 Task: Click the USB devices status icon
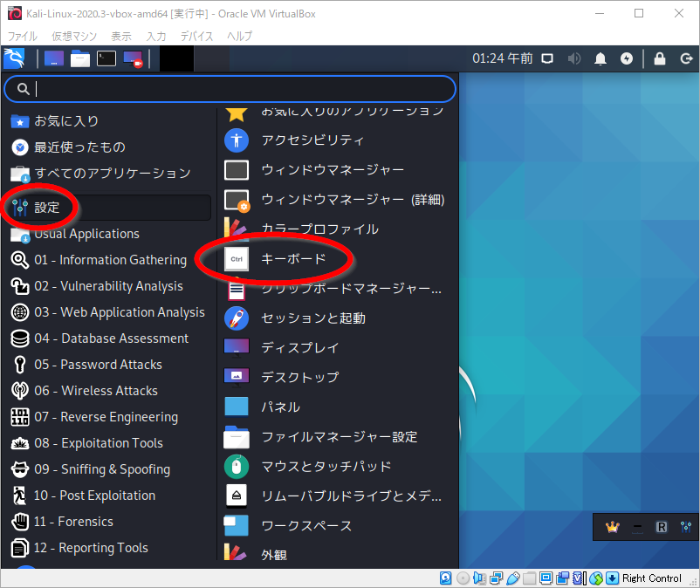coord(513,578)
